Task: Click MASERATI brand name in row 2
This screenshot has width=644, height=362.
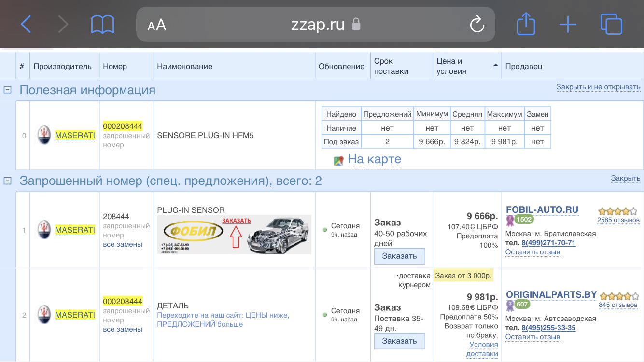Action: click(x=75, y=315)
